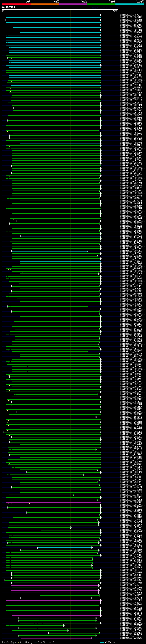146x644 pixels.
Task: Select the query label AV395593
Action: tap(8, 7)
